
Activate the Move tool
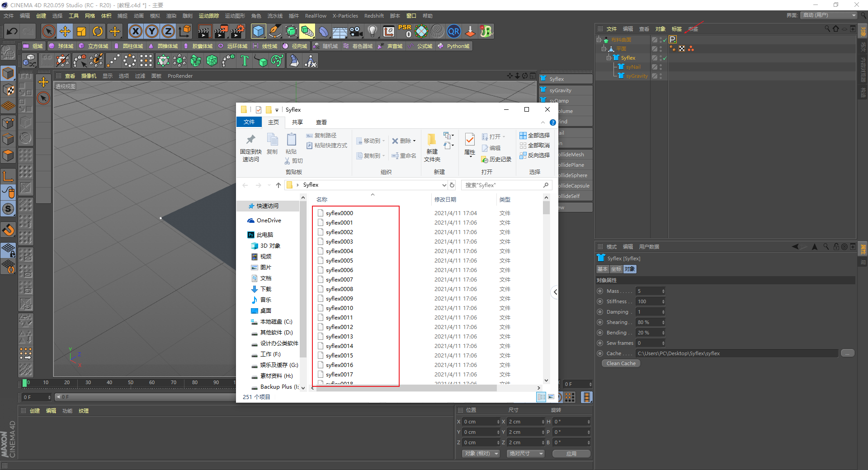point(65,31)
